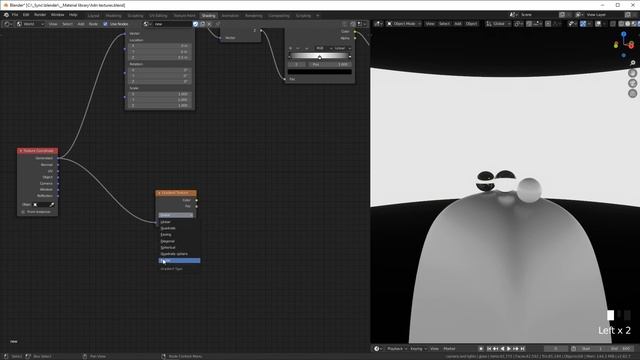Click the pan hand navigation icon
Screen dimensions: 640x360
click(x=633, y=73)
